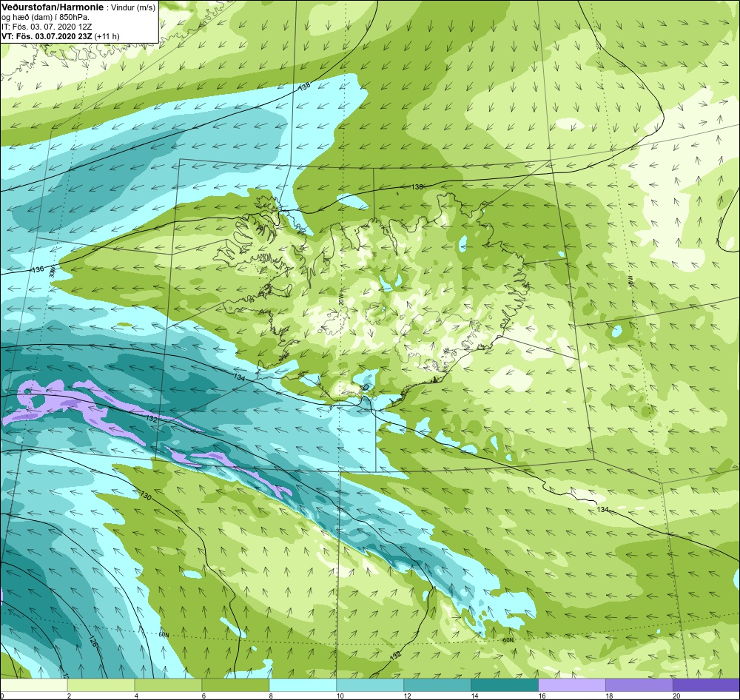
Task: Click the "132" contour label beside the purple band
Action: point(151,419)
